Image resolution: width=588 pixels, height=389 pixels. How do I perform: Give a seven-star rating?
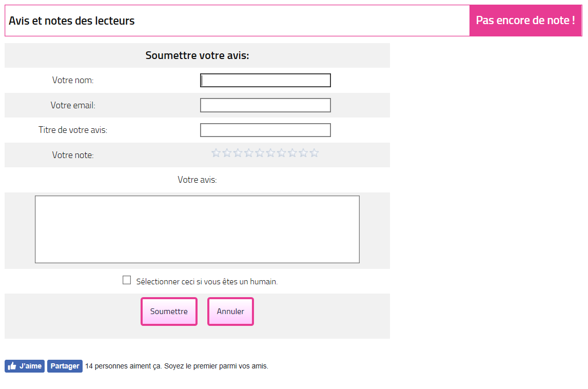click(x=282, y=153)
